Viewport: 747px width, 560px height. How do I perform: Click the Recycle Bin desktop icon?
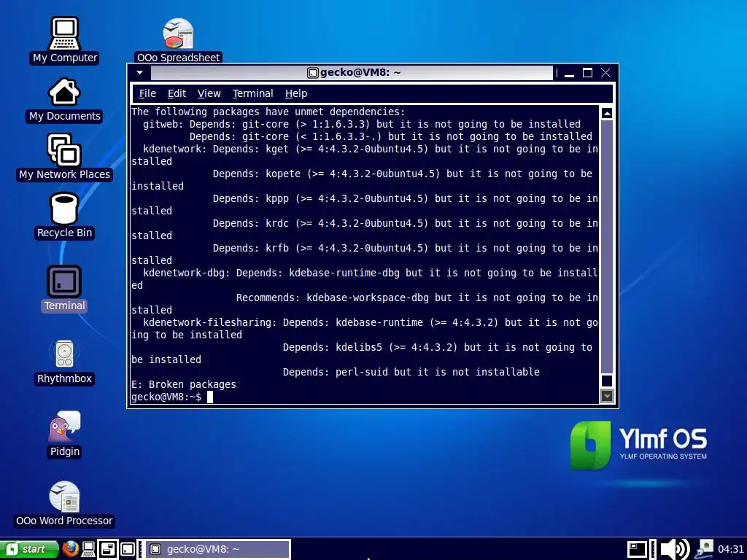[64, 215]
